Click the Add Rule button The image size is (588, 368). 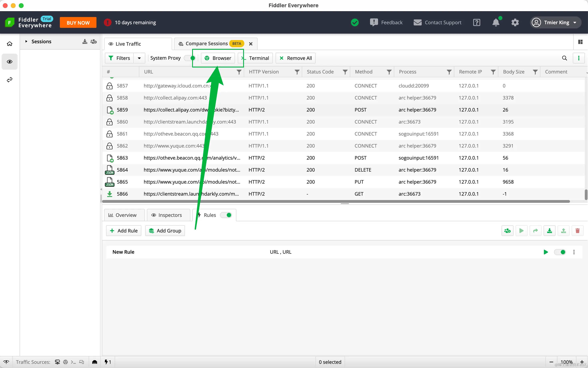124,230
